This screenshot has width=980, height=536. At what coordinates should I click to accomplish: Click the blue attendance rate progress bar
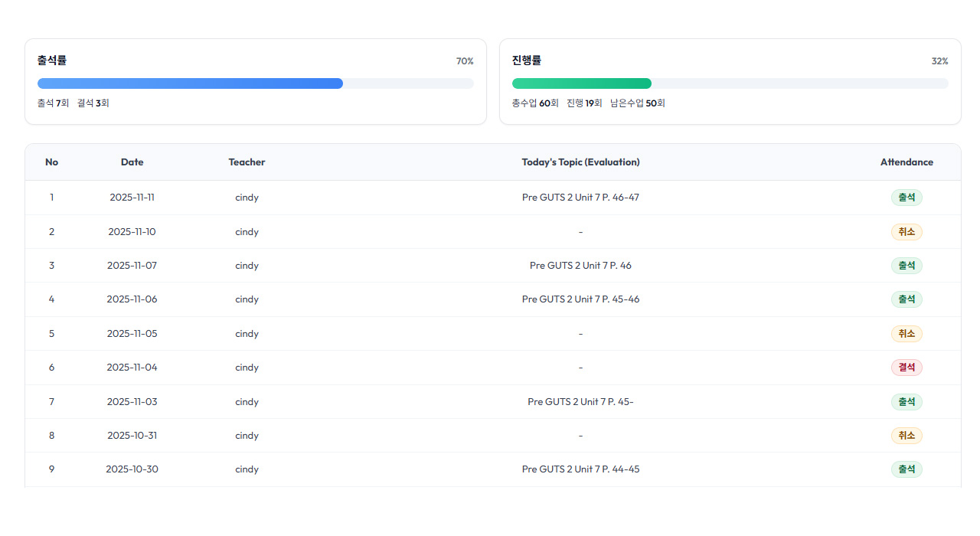coord(190,83)
